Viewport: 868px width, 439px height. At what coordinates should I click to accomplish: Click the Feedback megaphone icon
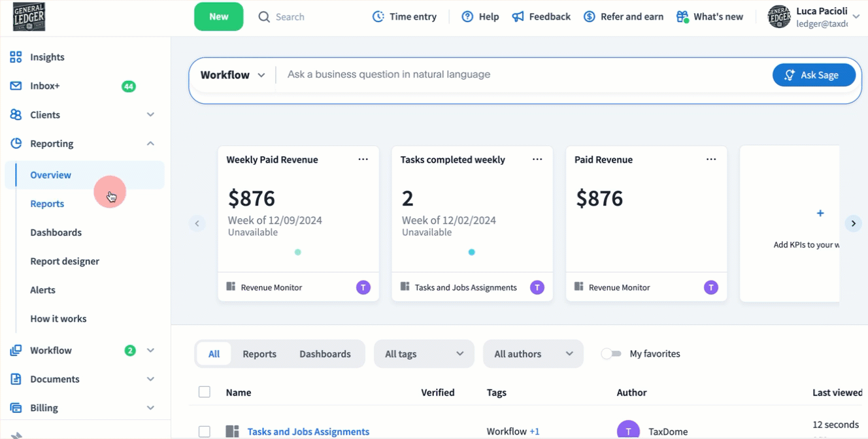pos(518,17)
